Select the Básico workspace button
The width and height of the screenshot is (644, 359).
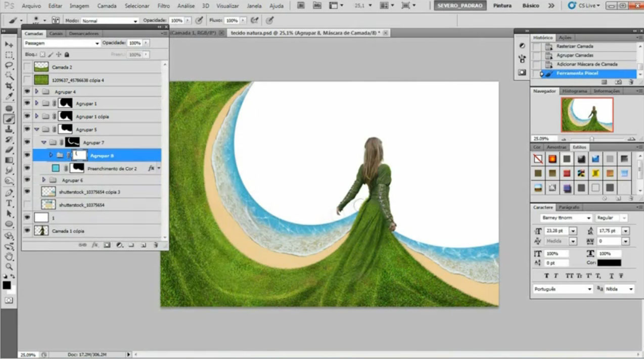click(x=530, y=6)
